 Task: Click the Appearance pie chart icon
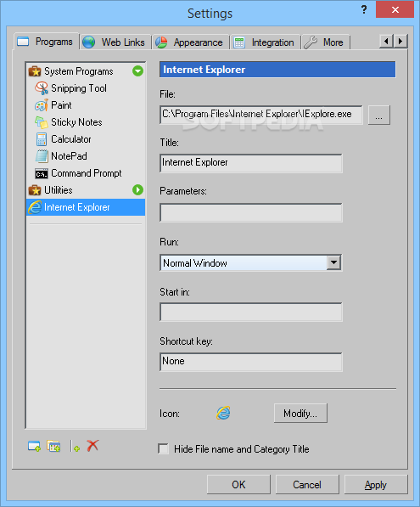point(161,42)
